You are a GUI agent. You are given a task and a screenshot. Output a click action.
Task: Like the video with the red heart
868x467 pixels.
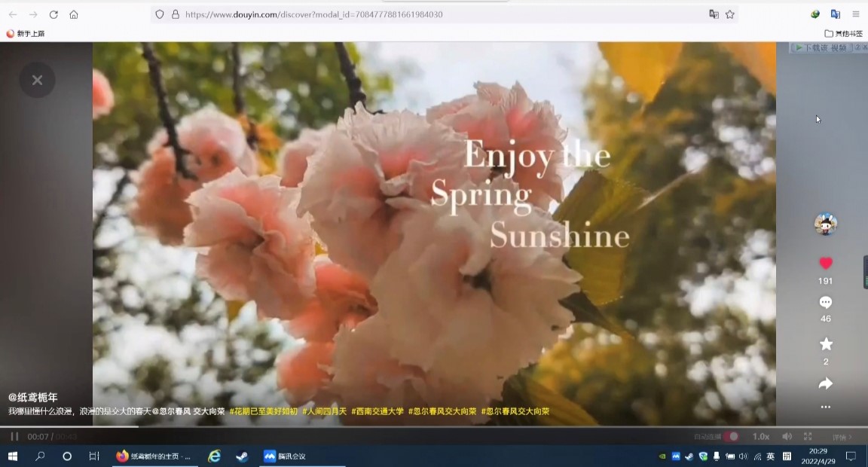tap(826, 264)
